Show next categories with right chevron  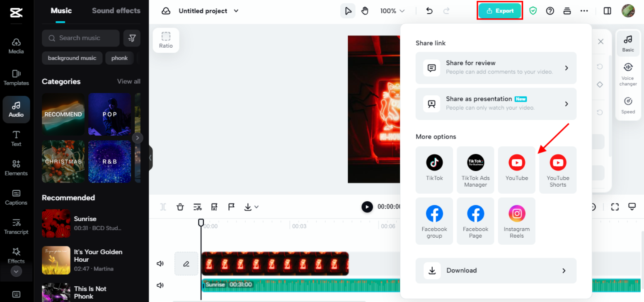click(x=137, y=138)
